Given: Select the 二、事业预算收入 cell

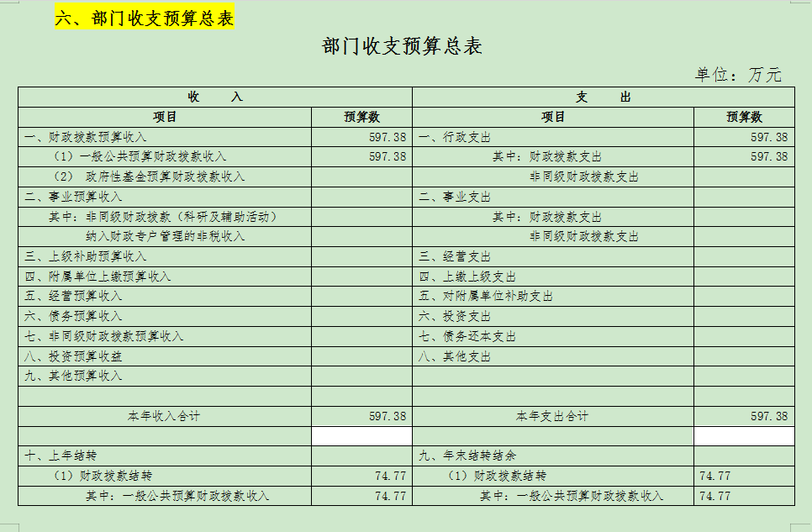Looking at the screenshot, I should [74, 197].
